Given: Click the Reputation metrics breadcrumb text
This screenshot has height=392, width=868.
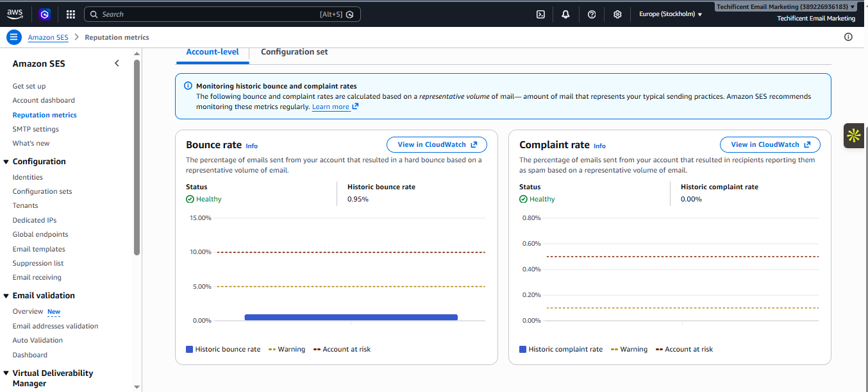Looking at the screenshot, I should 117,37.
